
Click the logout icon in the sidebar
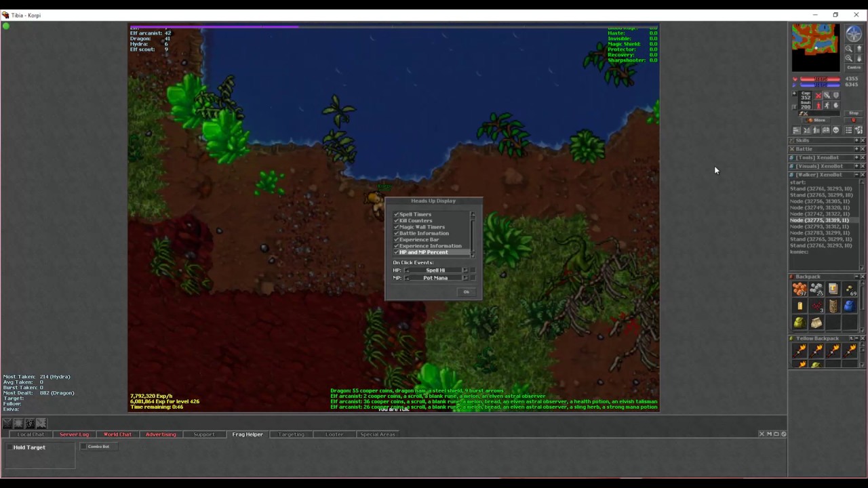pyautogui.click(x=859, y=130)
